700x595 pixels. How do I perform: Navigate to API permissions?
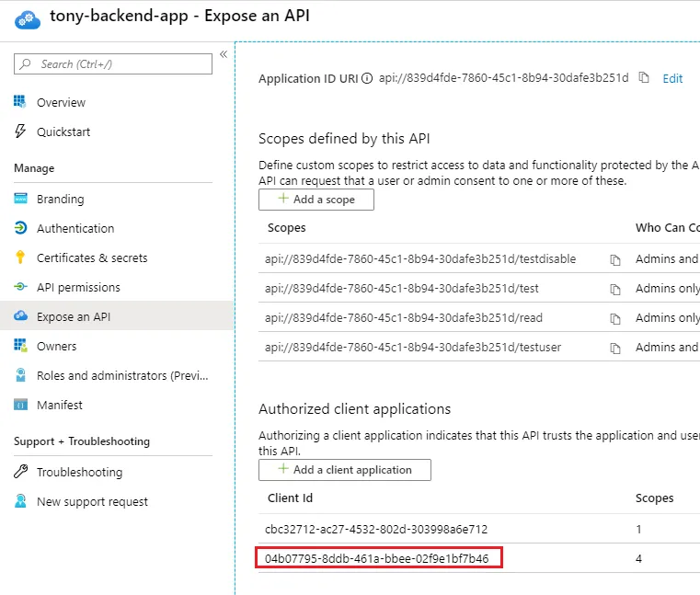78,288
